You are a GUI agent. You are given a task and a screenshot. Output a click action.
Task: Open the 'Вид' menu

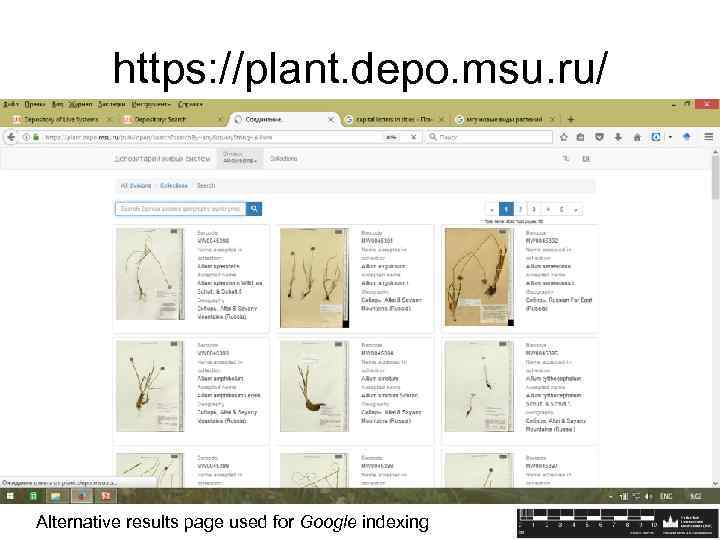57,104
